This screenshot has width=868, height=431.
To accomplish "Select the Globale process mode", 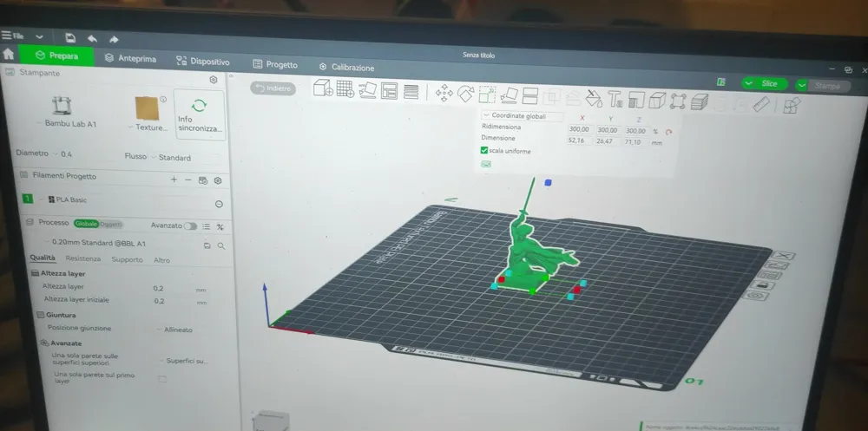I will pos(86,224).
